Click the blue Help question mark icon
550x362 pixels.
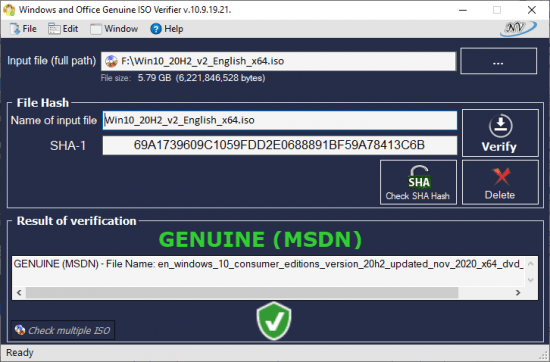[156, 29]
